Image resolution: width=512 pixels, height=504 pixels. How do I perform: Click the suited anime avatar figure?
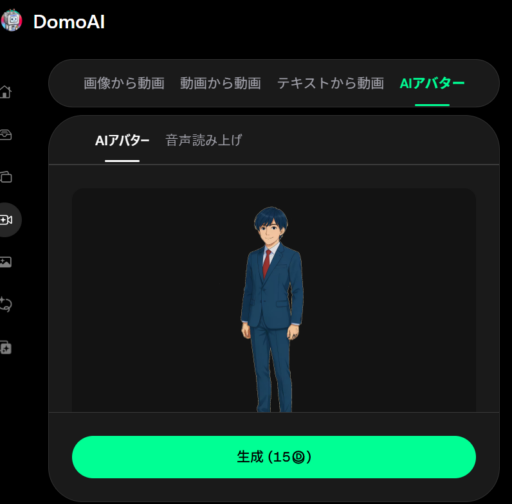(272, 309)
